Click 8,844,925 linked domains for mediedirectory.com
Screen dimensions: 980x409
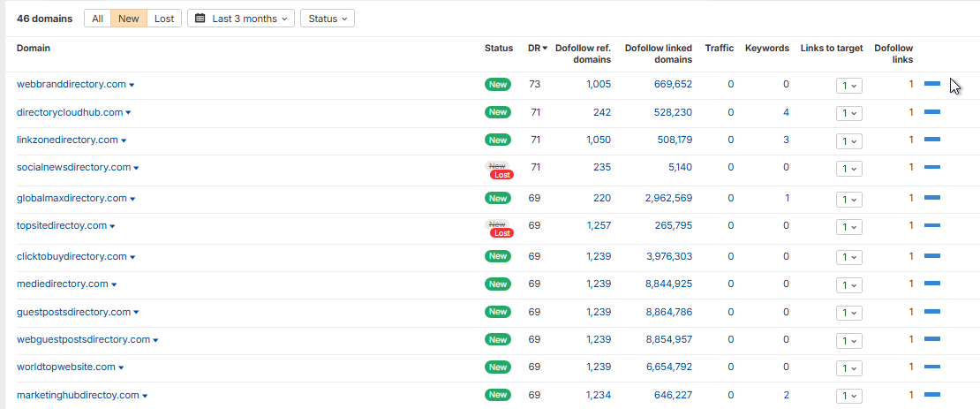pyautogui.click(x=668, y=284)
